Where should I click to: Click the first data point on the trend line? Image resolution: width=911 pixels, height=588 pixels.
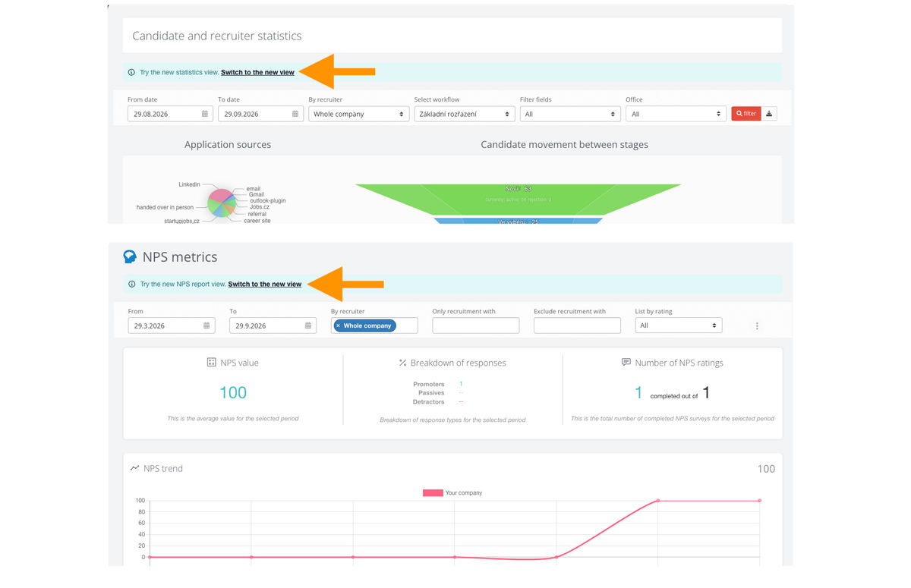pos(150,557)
